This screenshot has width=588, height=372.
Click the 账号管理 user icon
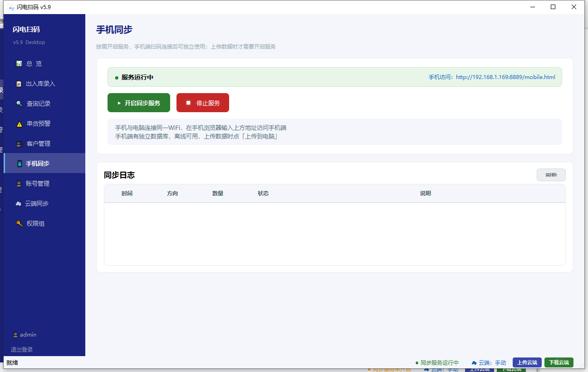click(x=19, y=184)
